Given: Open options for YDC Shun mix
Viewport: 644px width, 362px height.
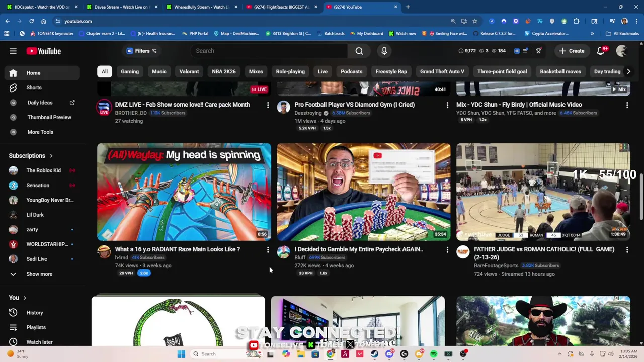Looking at the screenshot, I should (x=627, y=105).
